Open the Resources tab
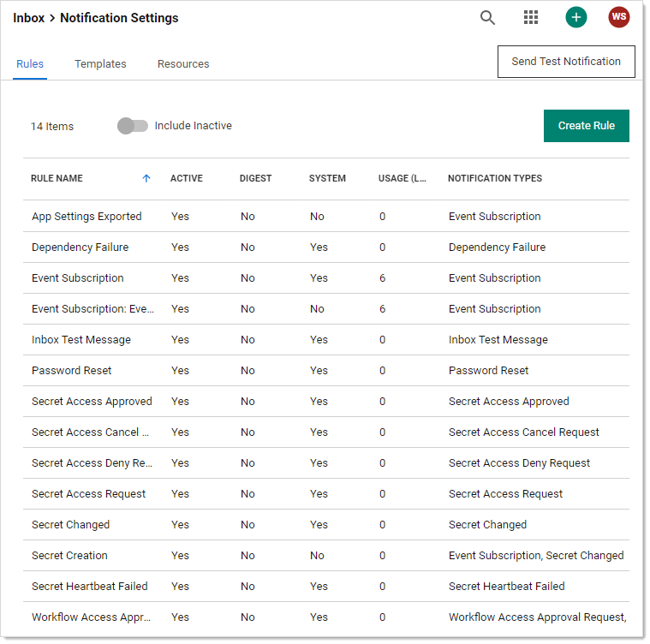This screenshot has height=644, width=650. click(x=183, y=64)
